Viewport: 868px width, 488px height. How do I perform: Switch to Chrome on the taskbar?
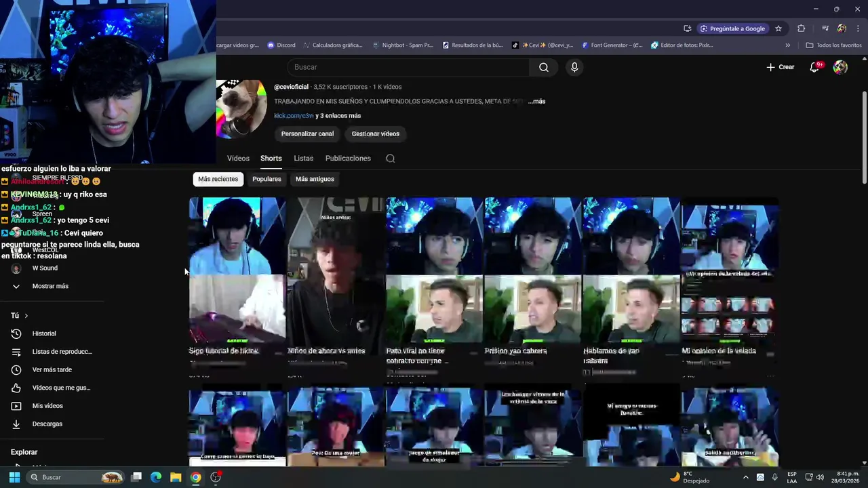(195, 477)
